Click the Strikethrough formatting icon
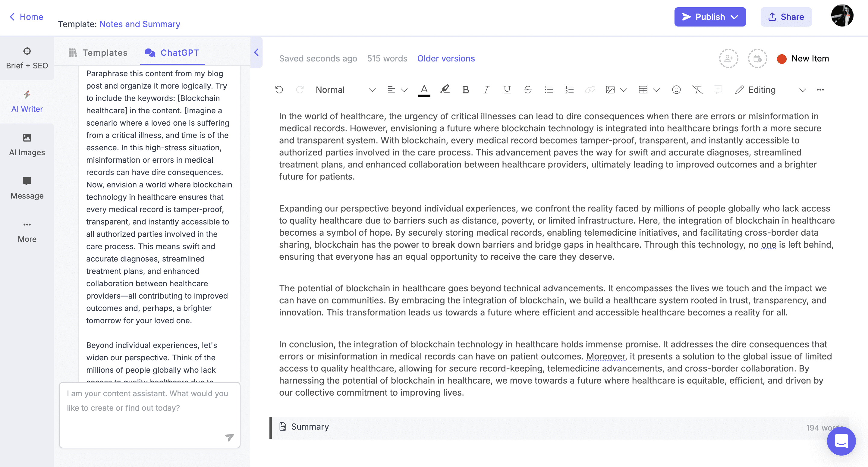The width and height of the screenshot is (868, 467). pos(527,89)
